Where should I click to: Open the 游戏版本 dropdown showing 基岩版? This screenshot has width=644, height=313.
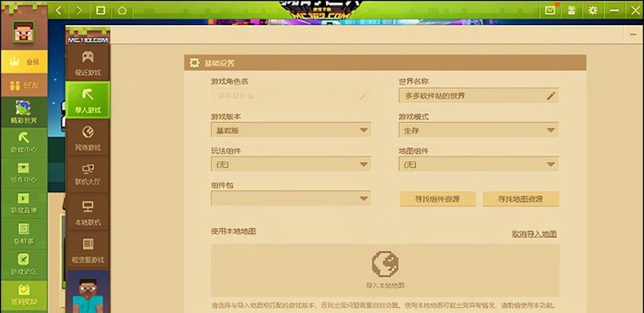coord(291,130)
